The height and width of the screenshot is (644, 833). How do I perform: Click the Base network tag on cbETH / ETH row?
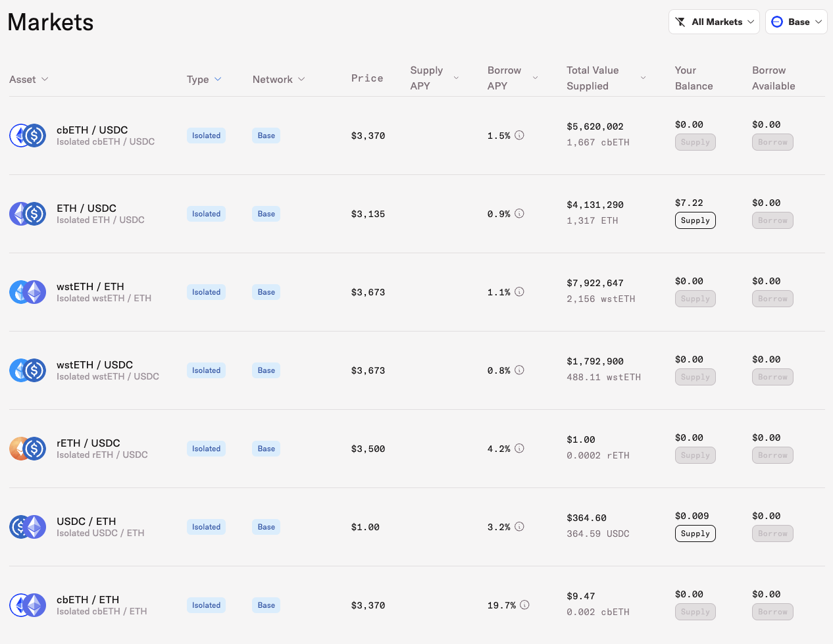pos(266,605)
